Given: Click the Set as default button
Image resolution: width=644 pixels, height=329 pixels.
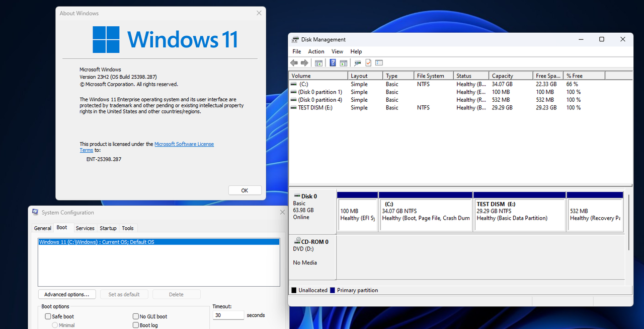Looking at the screenshot, I should click(x=124, y=294).
